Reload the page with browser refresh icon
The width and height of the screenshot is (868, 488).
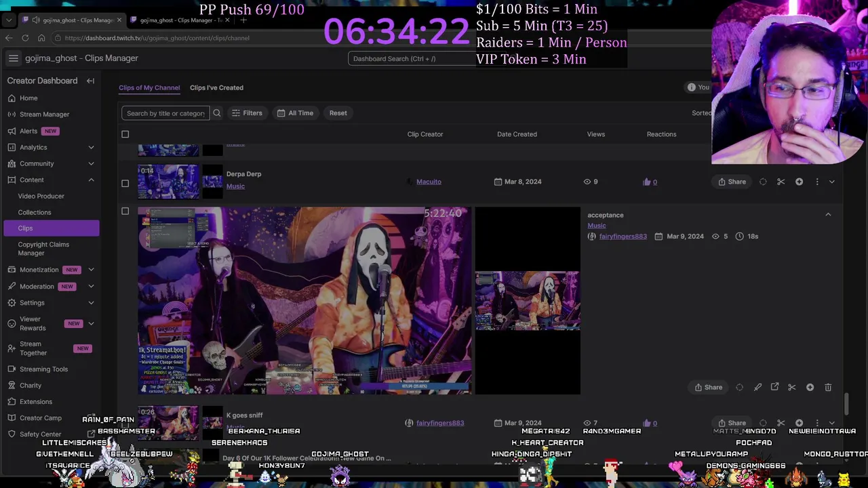click(x=25, y=38)
